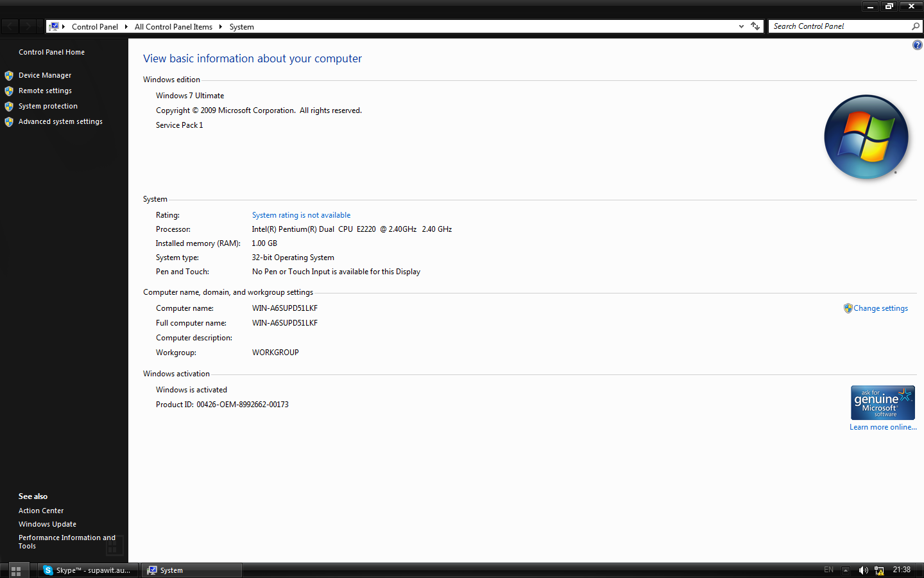This screenshot has height=578, width=924.
Task: Expand the breadcrumb arrow after All Control Panel Items
Action: (220, 27)
